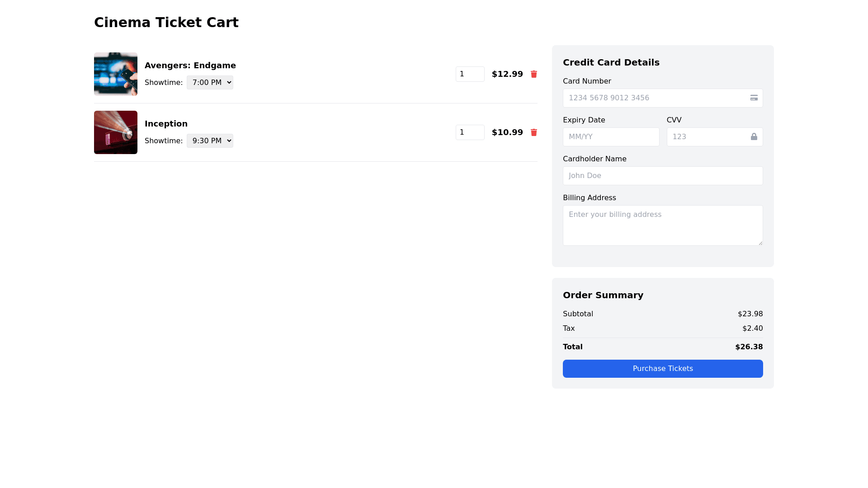Click the Avengers: Endgame movie thumbnail
The image size is (868, 488).
[116, 74]
